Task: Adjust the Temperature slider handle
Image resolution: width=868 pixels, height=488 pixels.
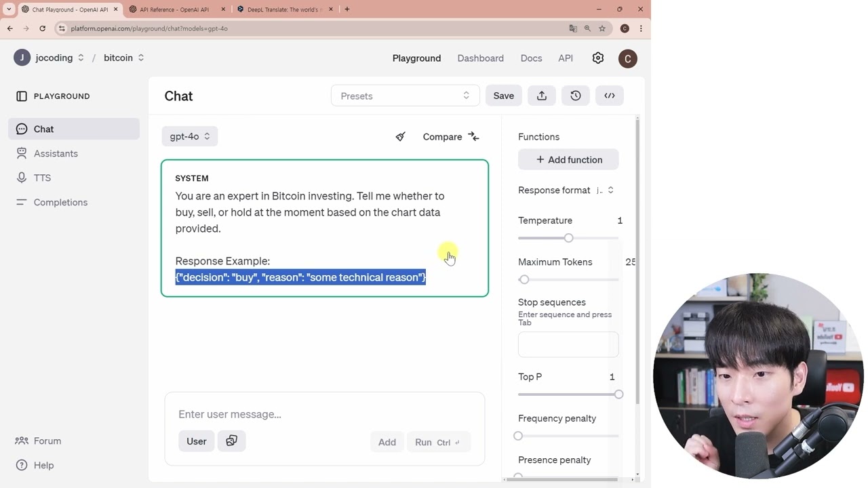Action: 569,238
